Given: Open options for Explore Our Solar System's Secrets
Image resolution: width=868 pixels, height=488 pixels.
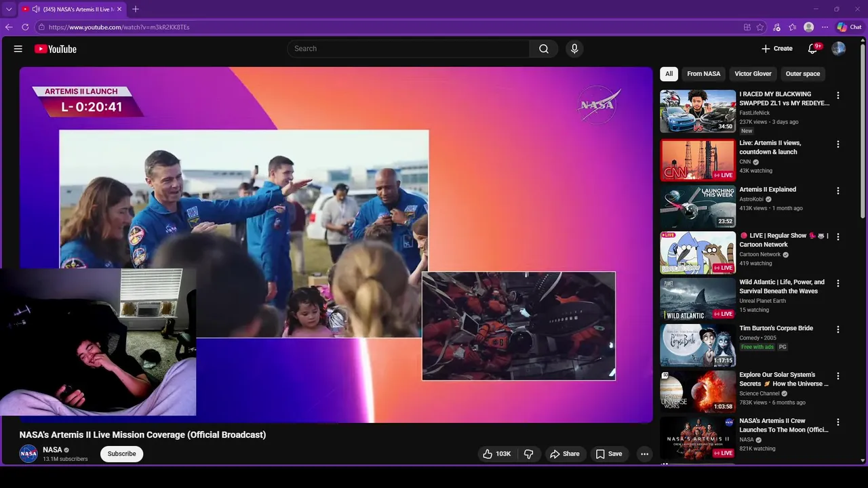Looking at the screenshot, I should click(838, 375).
